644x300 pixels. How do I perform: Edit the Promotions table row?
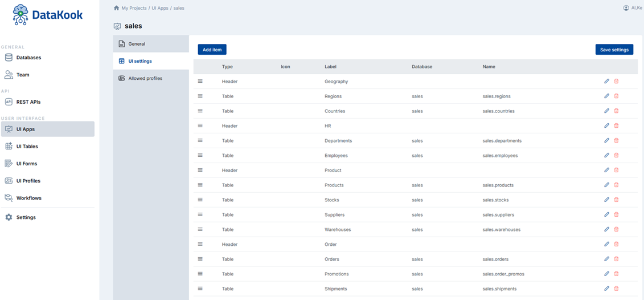[606, 274]
